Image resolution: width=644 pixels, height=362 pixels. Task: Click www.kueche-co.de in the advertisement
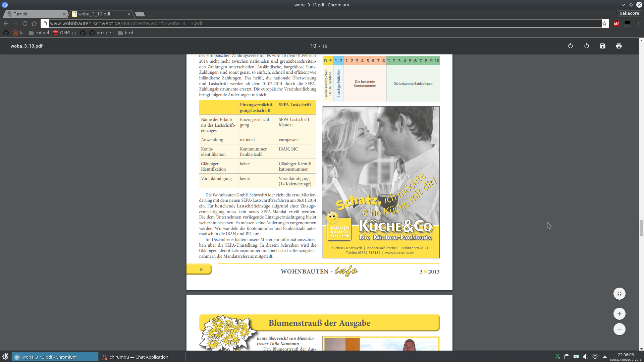[x=399, y=253]
